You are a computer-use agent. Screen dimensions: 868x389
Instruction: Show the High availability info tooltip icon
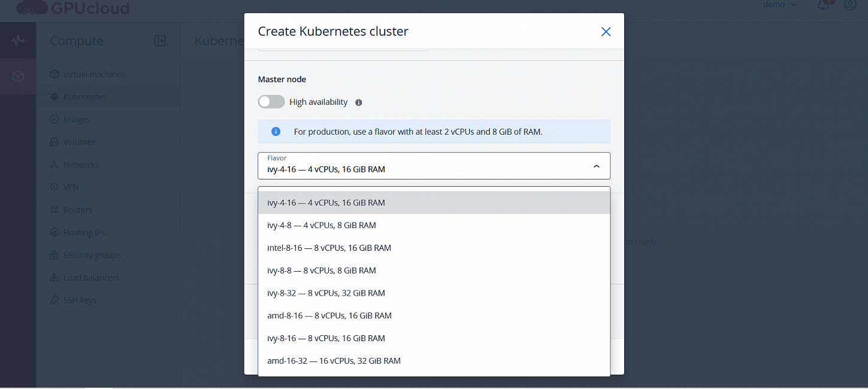(x=359, y=102)
